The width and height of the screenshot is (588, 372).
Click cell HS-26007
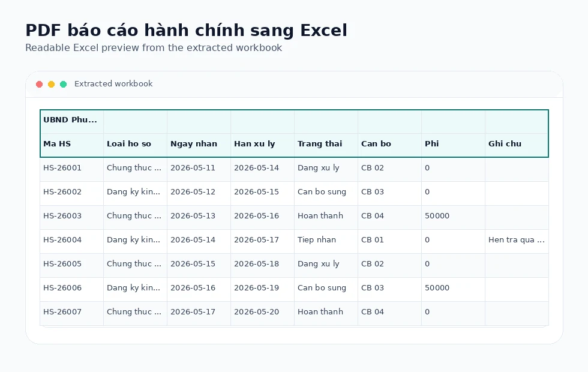pyautogui.click(x=71, y=313)
